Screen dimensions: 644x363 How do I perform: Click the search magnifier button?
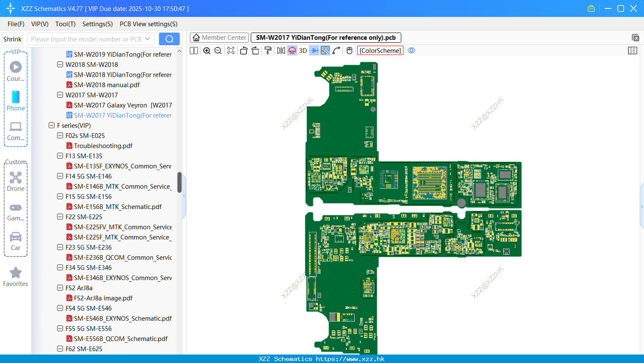[x=169, y=39]
